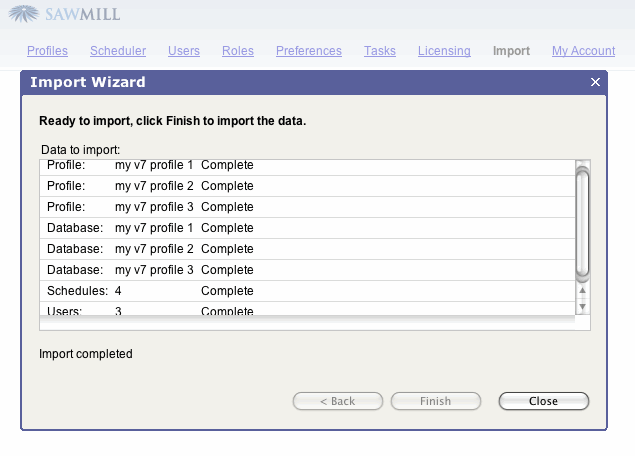Image resolution: width=635 pixels, height=456 pixels.
Task: Select the Import tab
Action: [511, 51]
